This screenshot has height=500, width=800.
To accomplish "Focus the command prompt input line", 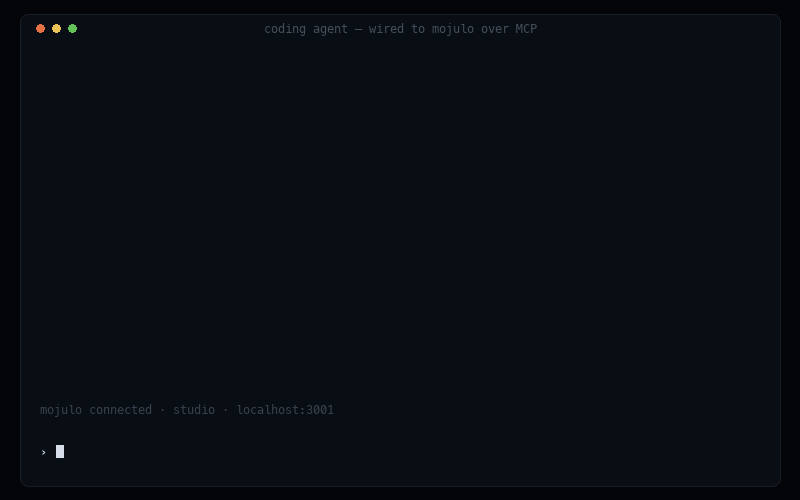I will tap(401, 452).
